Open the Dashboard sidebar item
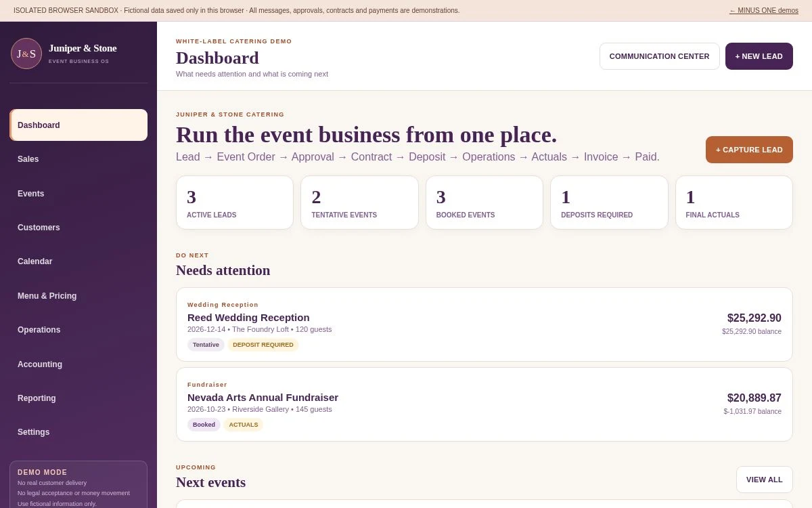The width and height of the screenshot is (812, 508). 78,125
